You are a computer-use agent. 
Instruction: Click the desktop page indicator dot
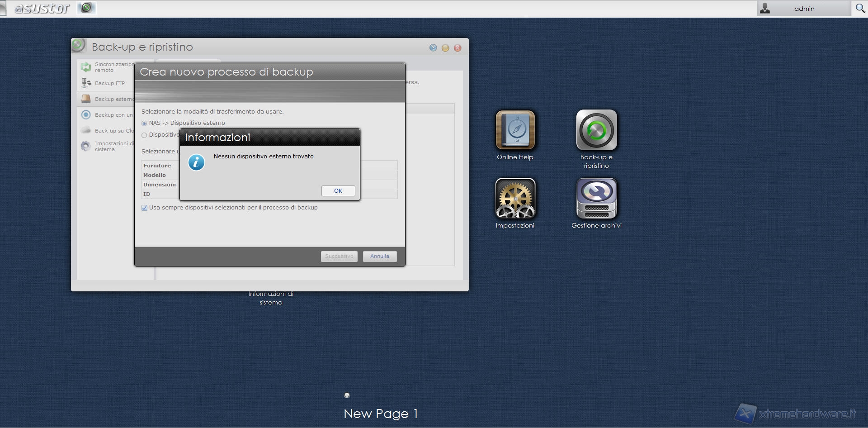[x=347, y=395]
